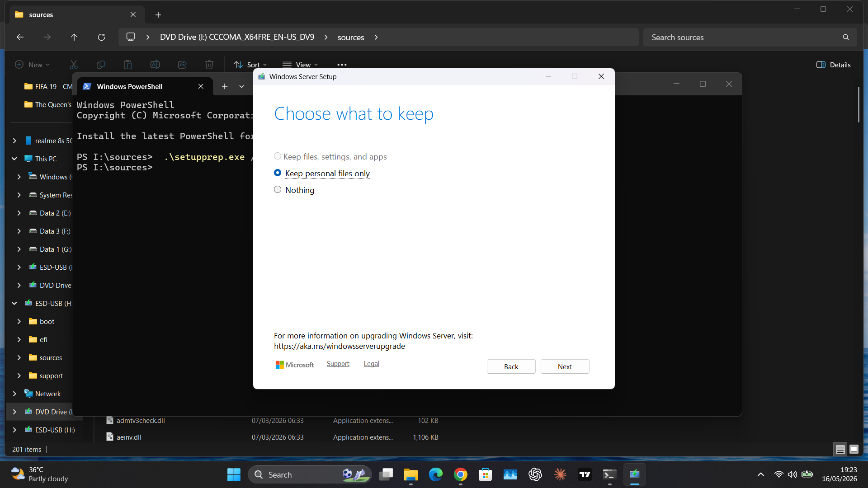Select the Windows PowerShell tab
Screen dimensions: 868x488
(145, 86)
